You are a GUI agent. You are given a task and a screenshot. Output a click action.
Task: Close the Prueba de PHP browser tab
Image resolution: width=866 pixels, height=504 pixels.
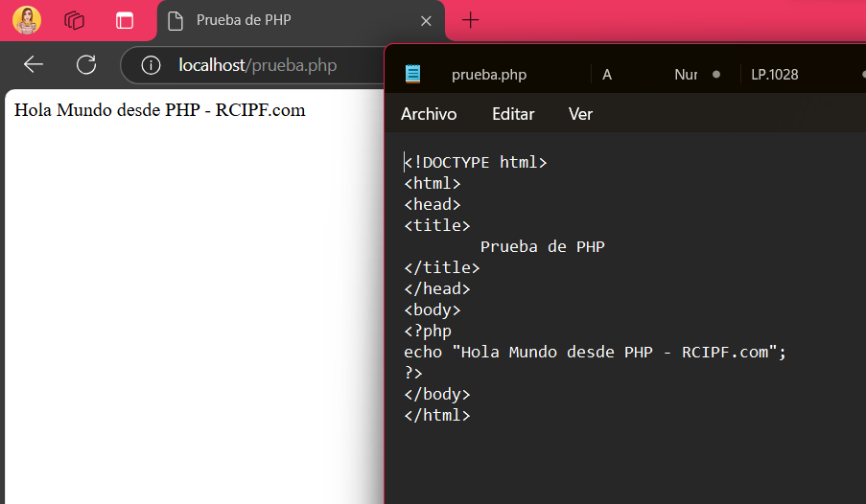[426, 20]
